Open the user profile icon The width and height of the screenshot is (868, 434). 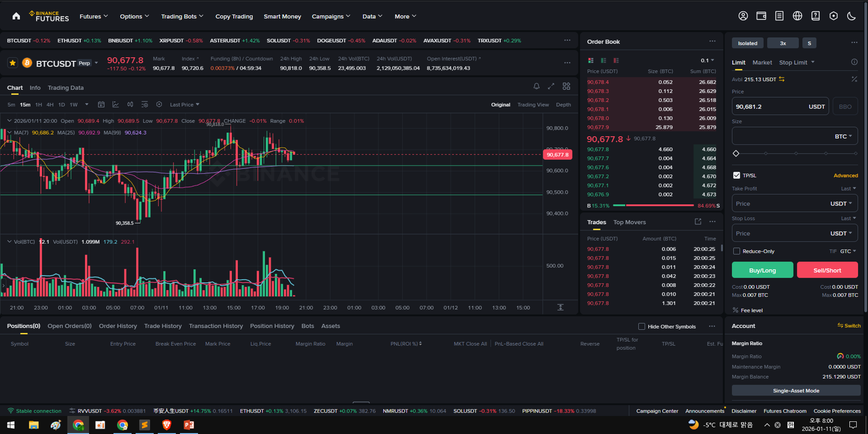tap(743, 16)
